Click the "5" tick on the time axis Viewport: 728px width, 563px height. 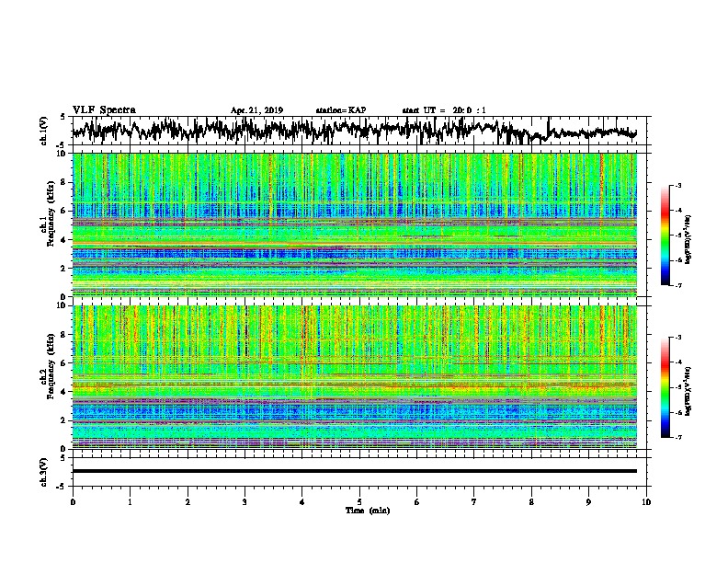(x=359, y=502)
